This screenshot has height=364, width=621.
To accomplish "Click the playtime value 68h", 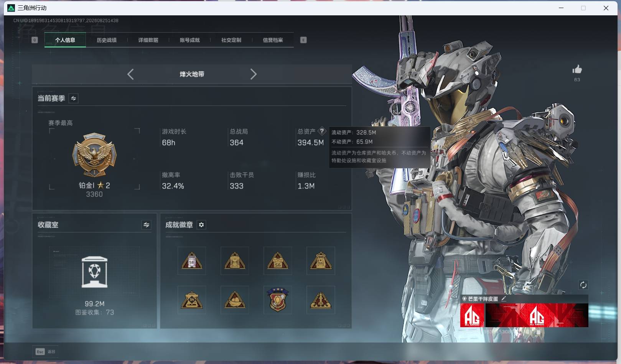I will [168, 143].
